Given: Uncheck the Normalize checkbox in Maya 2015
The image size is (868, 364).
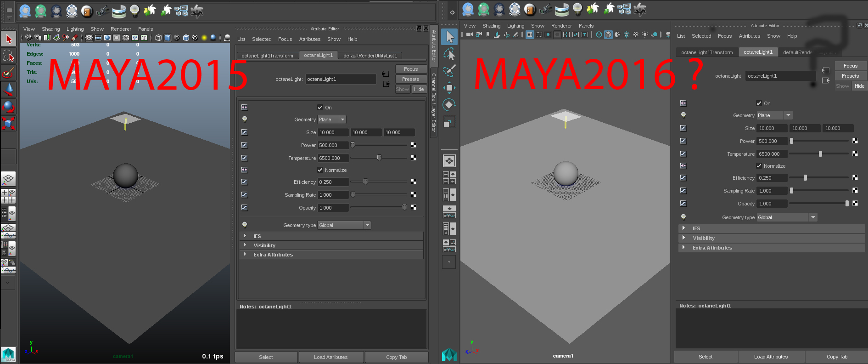Looking at the screenshot, I should click(320, 170).
